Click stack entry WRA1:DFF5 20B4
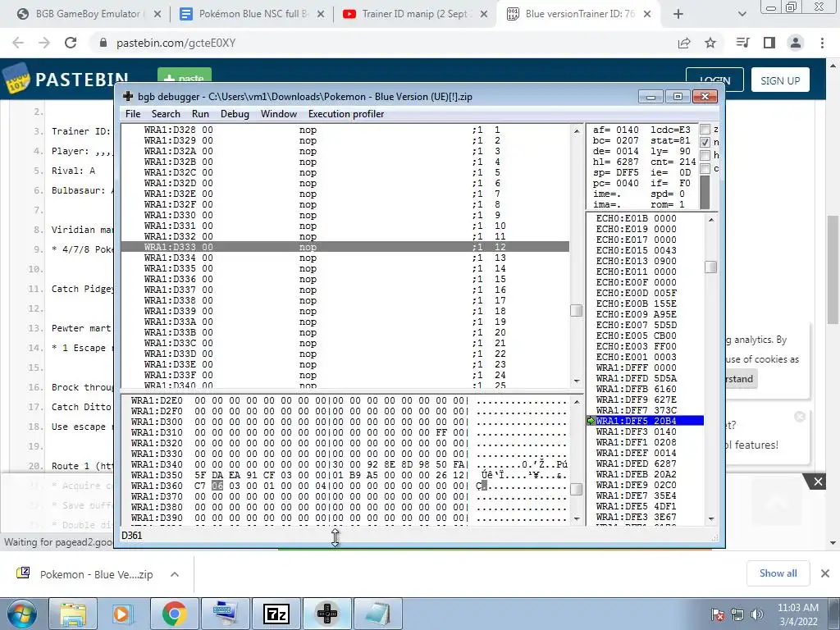The height and width of the screenshot is (630, 840). (x=645, y=421)
